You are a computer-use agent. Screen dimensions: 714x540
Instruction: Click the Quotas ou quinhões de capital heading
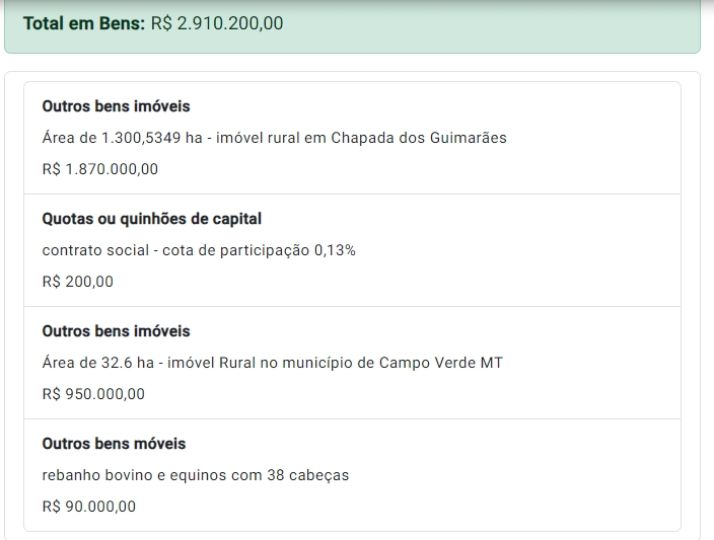pos(152,219)
